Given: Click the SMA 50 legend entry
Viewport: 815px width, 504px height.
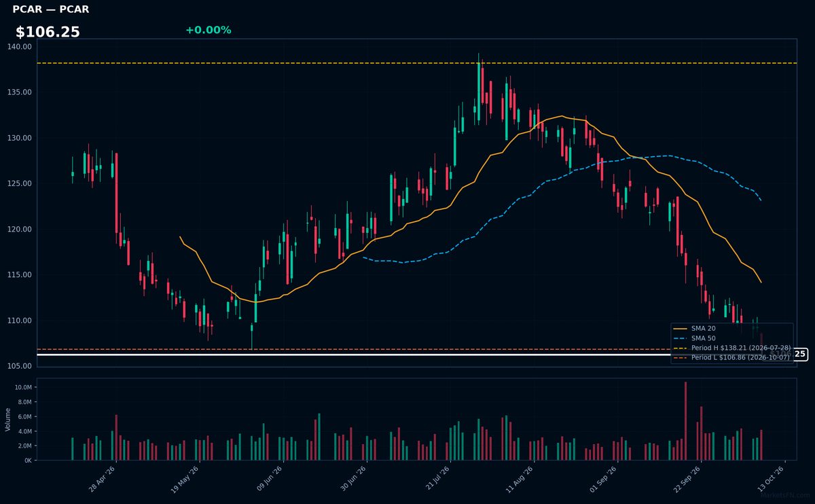Looking at the screenshot, I should click(x=694, y=338).
